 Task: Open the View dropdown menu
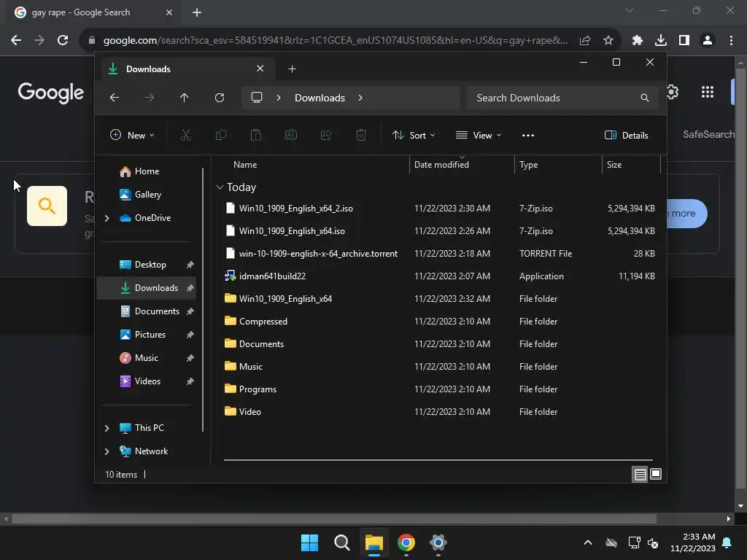point(479,135)
